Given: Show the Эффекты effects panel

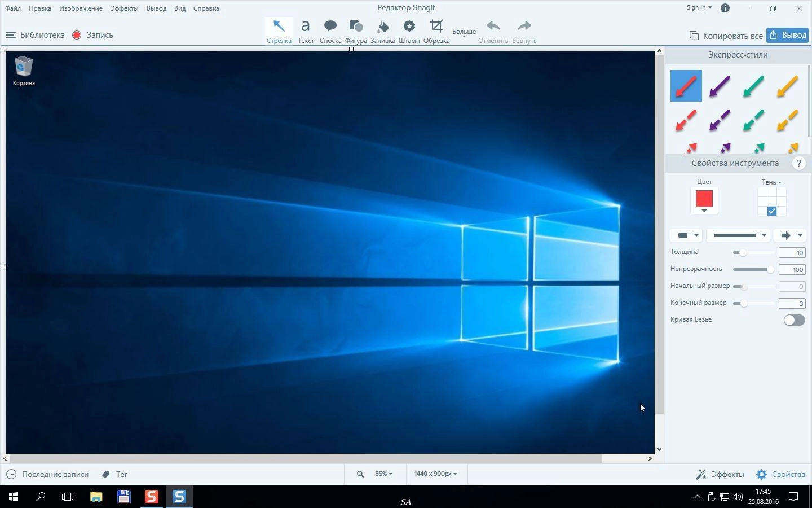Looking at the screenshot, I should point(720,475).
